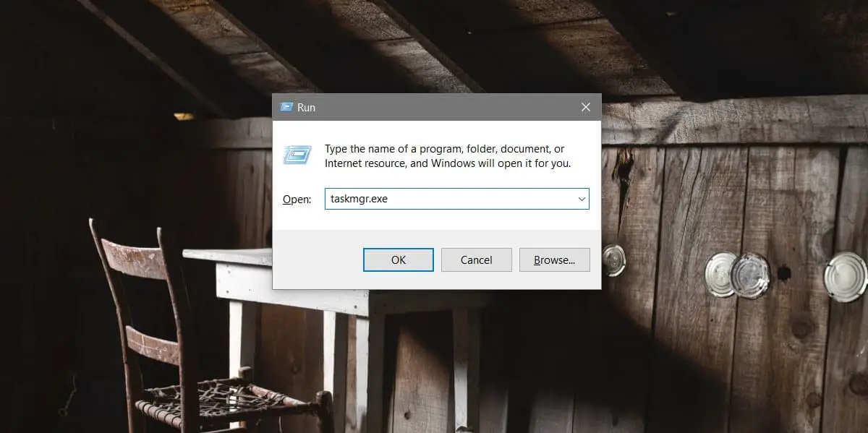Screen dimensions: 868x433
Task: Cancel the Run dialog
Action: coord(477,260)
